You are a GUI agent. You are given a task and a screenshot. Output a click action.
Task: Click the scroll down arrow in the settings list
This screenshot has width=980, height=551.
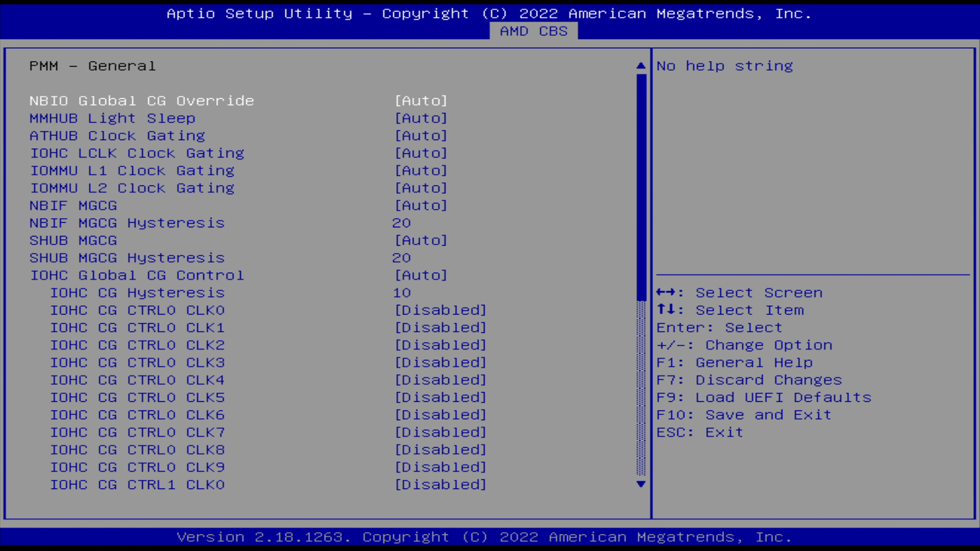click(x=641, y=484)
